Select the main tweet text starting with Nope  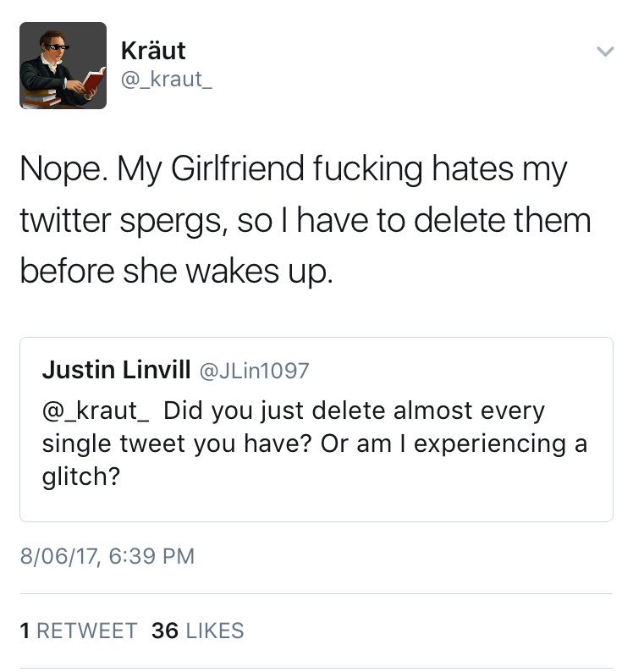point(305,220)
